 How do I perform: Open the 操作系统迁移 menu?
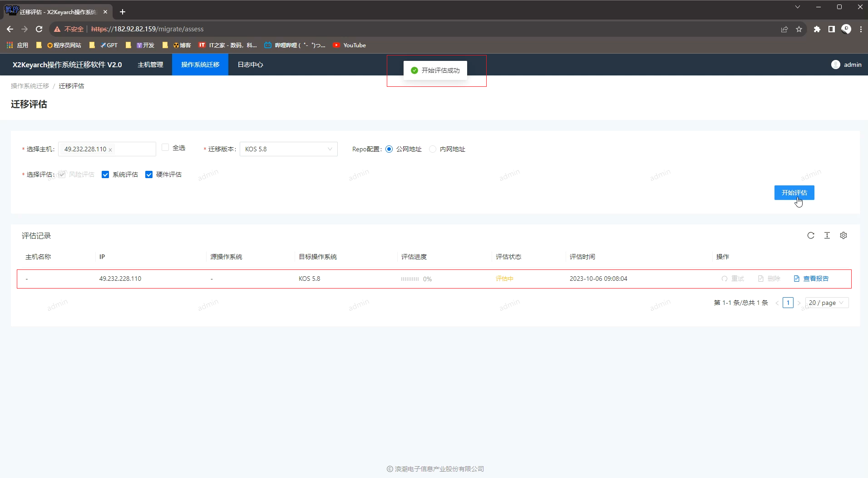pyautogui.click(x=200, y=65)
